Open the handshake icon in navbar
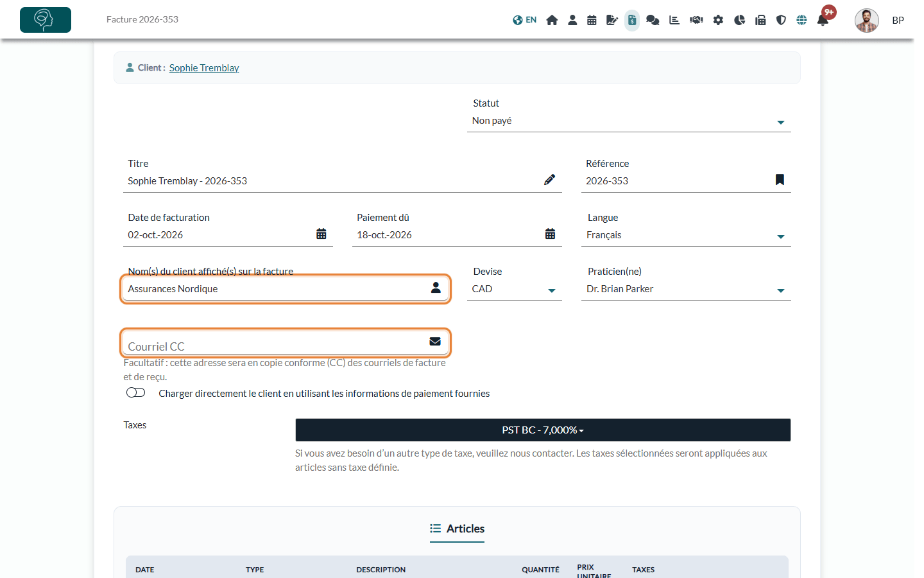This screenshot has width=924, height=578. click(696, 20)
